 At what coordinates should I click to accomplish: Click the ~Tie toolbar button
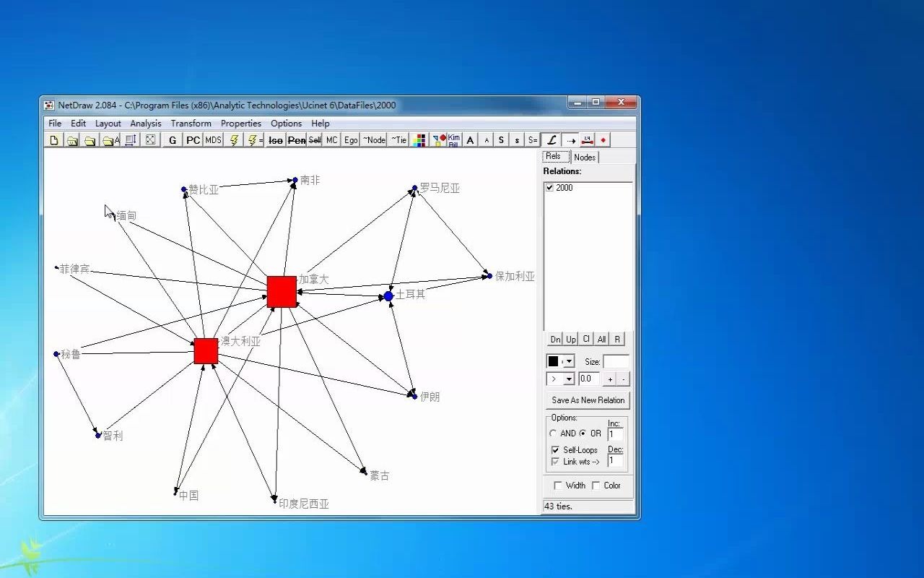[398, 140]
